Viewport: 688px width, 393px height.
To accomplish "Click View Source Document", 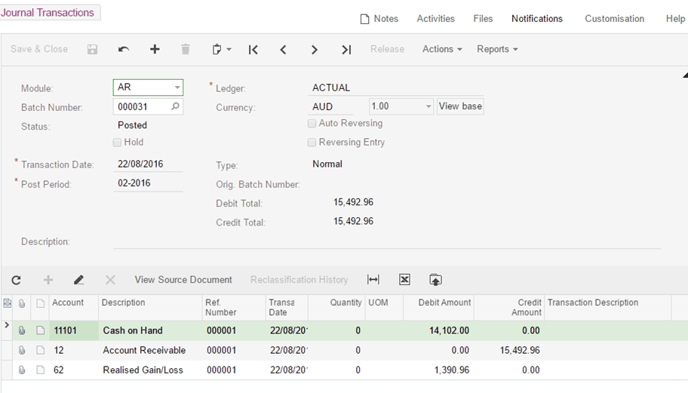I will point(183,280).
